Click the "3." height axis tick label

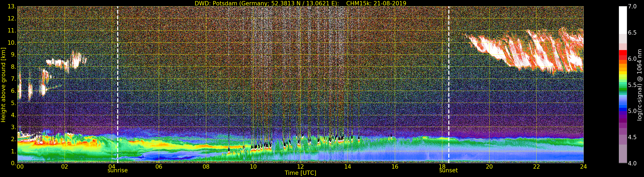13,127
